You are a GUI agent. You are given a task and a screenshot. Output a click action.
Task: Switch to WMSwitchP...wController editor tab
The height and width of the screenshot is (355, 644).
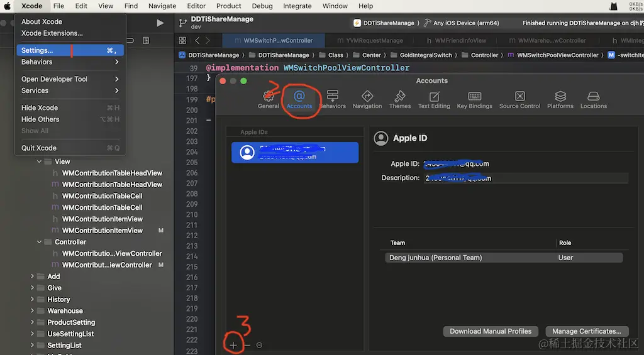274,40
